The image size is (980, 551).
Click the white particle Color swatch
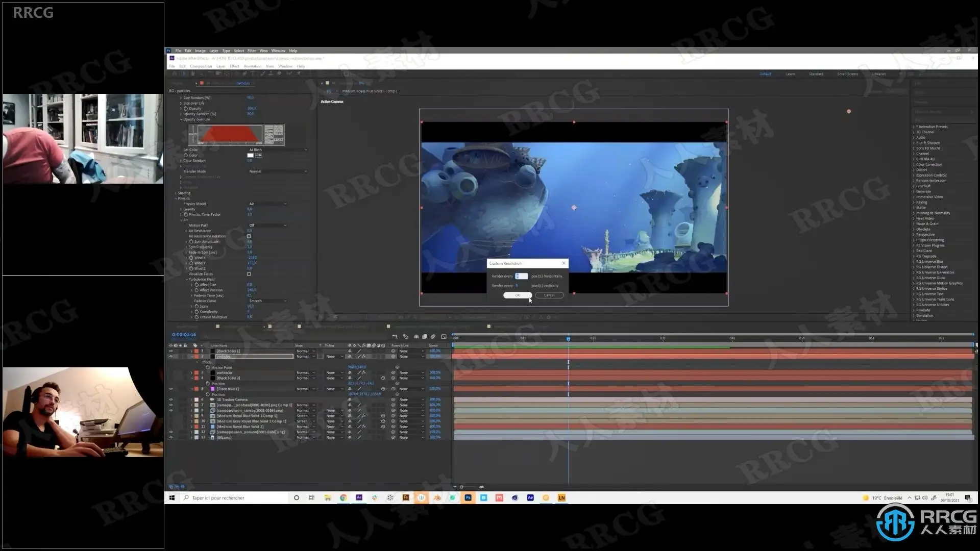pyautogui.click(x=250, y=155)
